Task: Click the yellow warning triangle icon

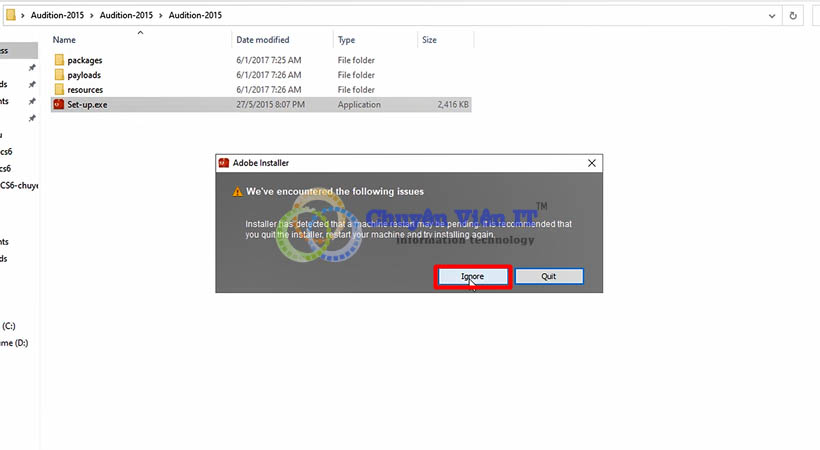Action: [x=237, y=191]
